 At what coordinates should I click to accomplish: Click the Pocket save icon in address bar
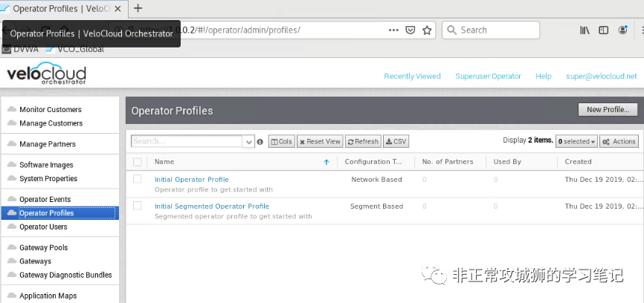(410, 30)
